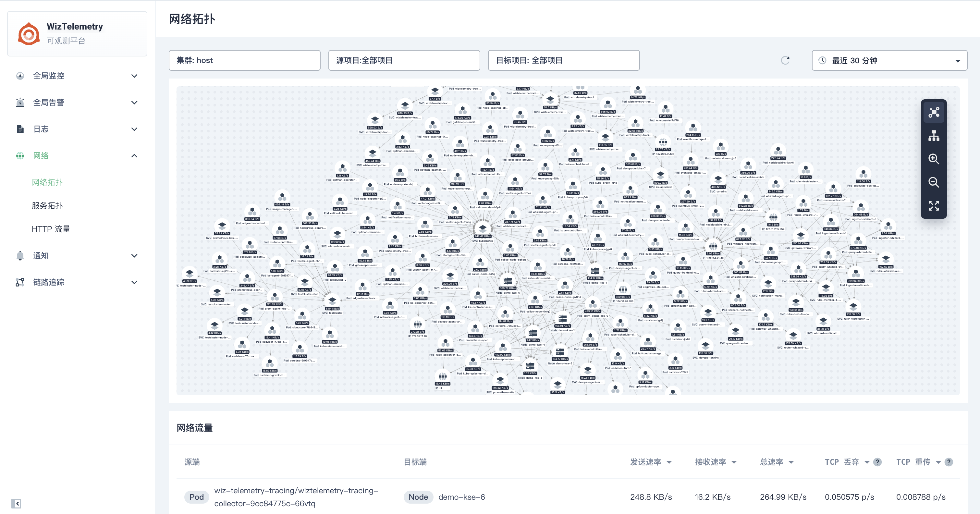Zoom in on the topology graph
This screenshot has width=980, height=514.
pos(934,159)
